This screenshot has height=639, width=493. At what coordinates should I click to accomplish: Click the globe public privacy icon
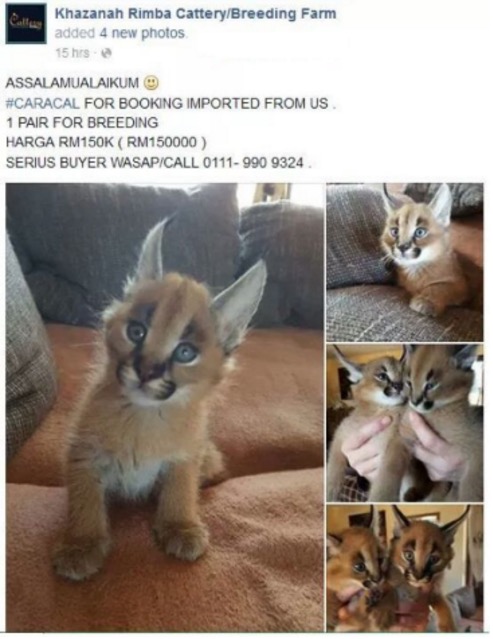coord(106,53)
